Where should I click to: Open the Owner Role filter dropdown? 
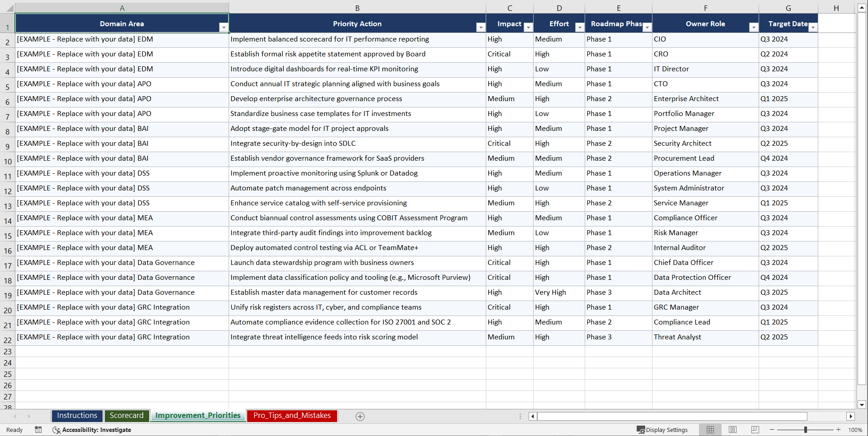click(x=753, y=27)
